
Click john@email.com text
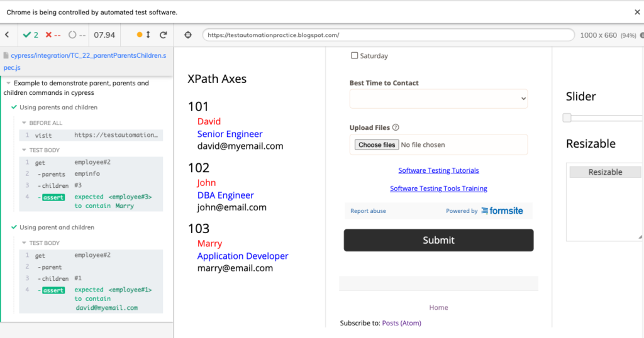(232, 207)
